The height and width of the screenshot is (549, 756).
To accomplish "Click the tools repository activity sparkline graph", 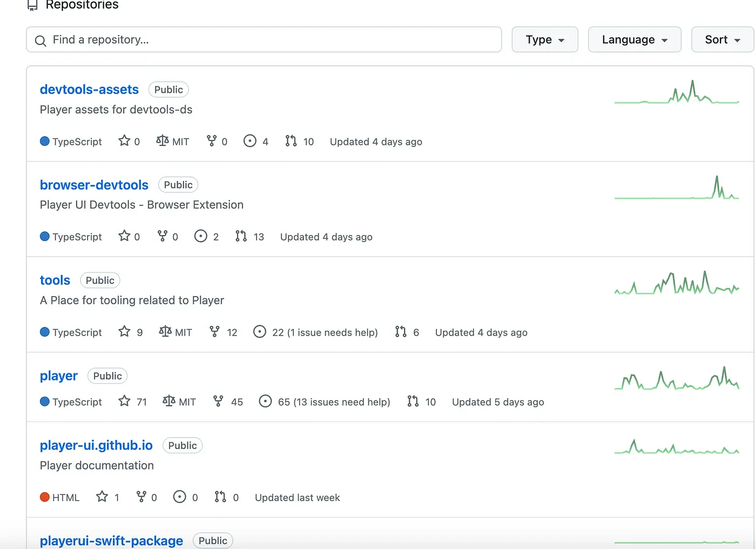I will click(x=677, y=283).
